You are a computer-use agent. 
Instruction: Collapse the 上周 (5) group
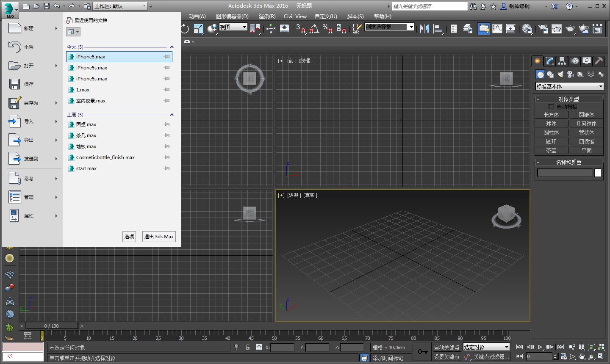click(x=172, y=115)
